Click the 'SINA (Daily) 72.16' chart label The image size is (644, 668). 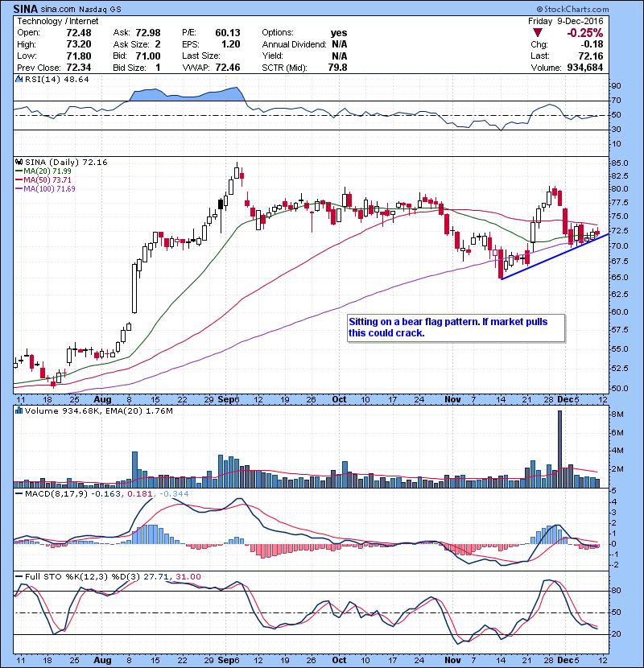(x=67, y=162)
